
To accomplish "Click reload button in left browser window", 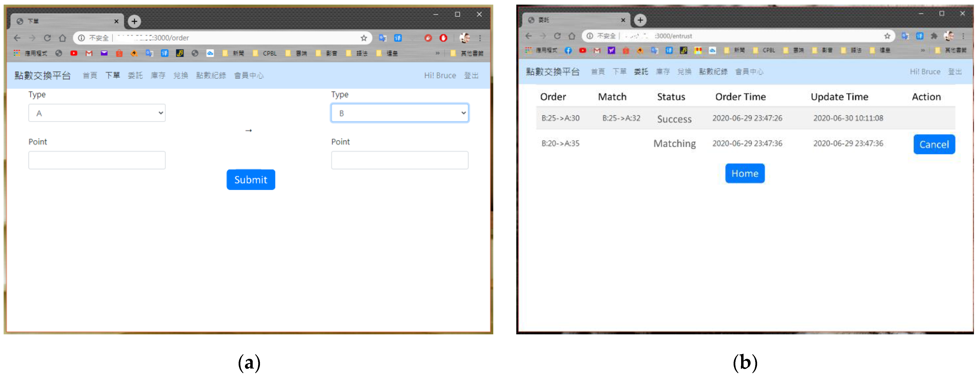I will [47, 38].
